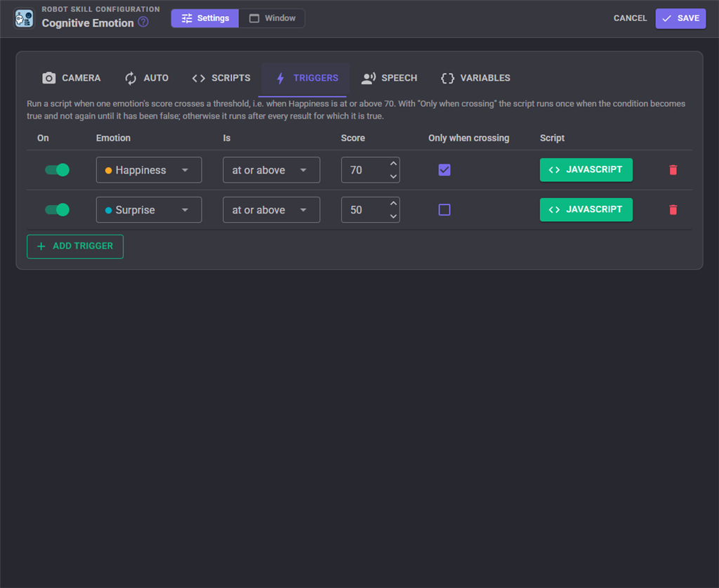Image resolution: width=719 pixels, height=588 pixels.
Task: Click the Score column header
Action: [353, 138]
